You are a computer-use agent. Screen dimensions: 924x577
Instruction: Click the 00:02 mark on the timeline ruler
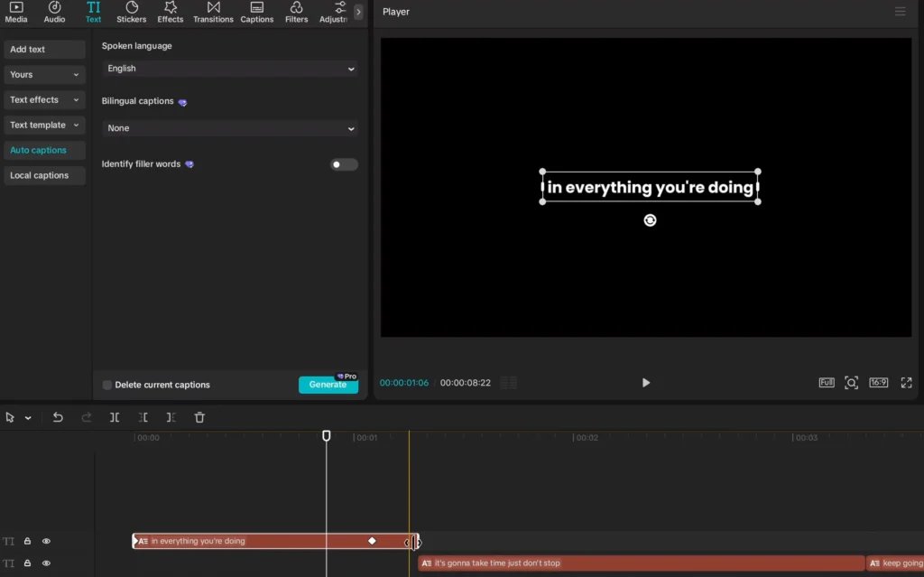tap(587, 438)
